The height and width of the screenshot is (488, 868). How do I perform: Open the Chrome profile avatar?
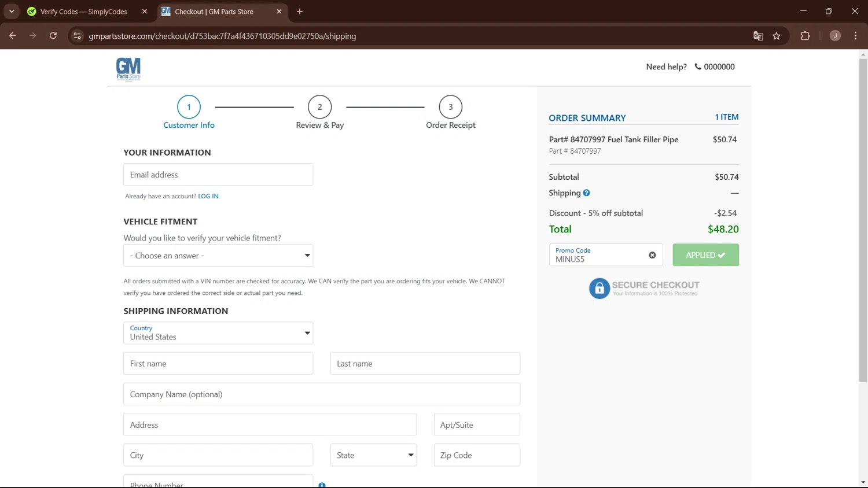point(835,36)
